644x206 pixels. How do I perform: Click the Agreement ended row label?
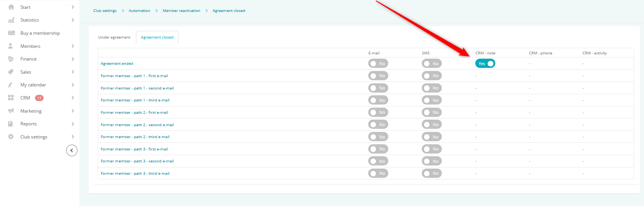click(117, 64)
